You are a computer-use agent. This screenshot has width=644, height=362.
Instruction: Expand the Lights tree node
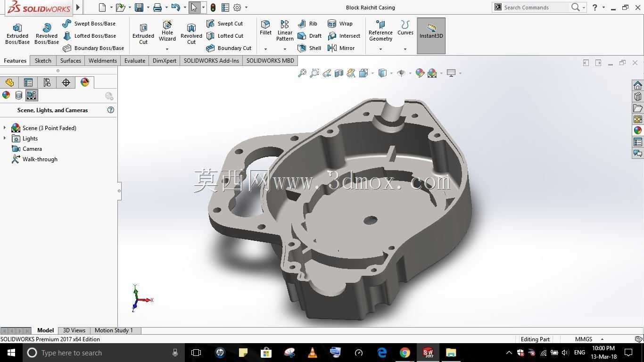(x=5, y=138)
